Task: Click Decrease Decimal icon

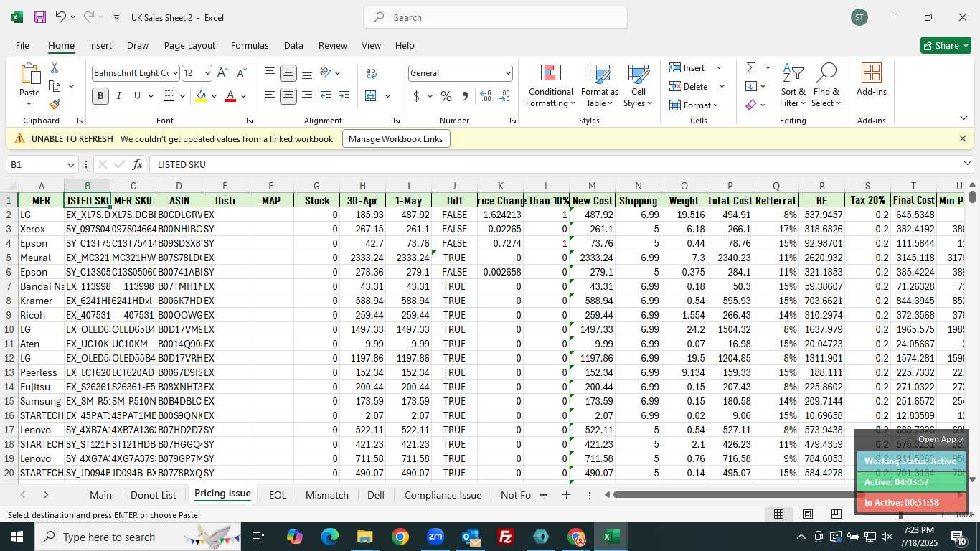Action: tap(504, 96)
